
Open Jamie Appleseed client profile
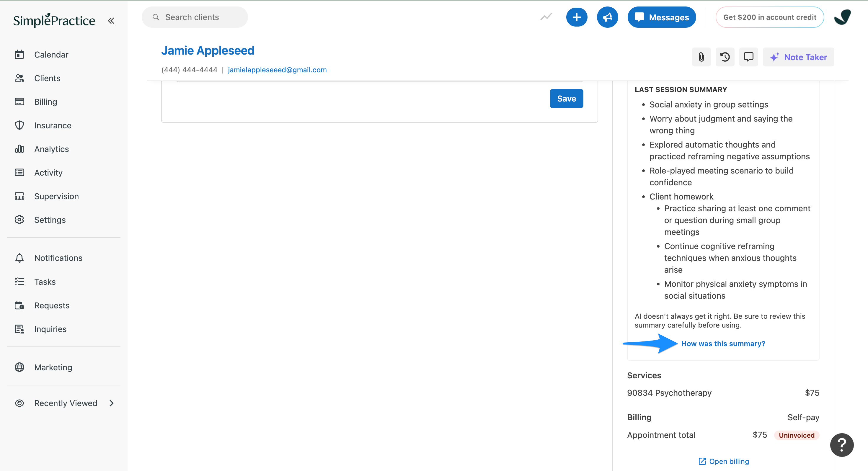[x=208, y=50]
